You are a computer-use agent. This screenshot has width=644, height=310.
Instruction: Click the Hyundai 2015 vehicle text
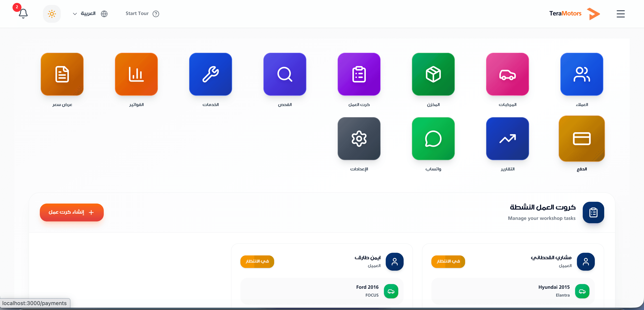tap(554, 287)
